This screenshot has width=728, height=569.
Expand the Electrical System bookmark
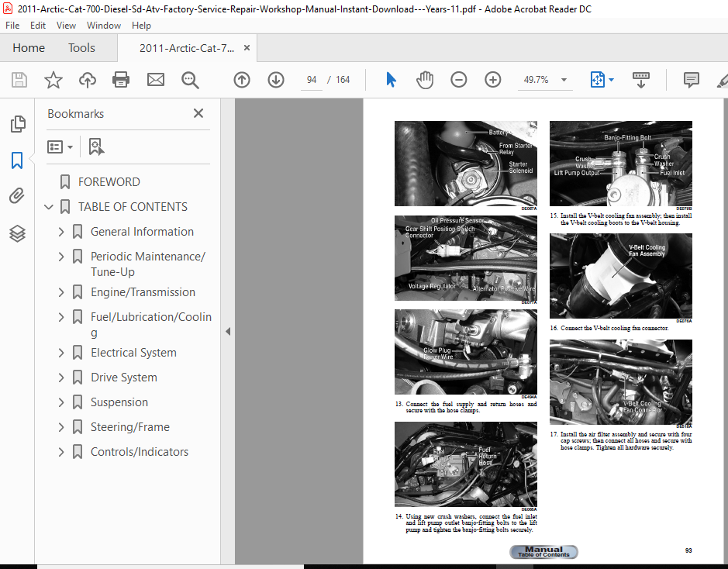60,353
